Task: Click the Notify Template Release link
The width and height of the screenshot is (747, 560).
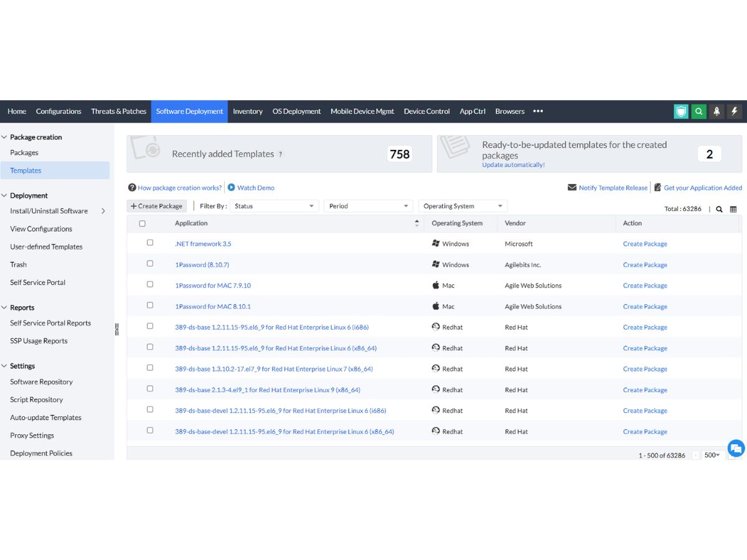Action: pos(613,187)
